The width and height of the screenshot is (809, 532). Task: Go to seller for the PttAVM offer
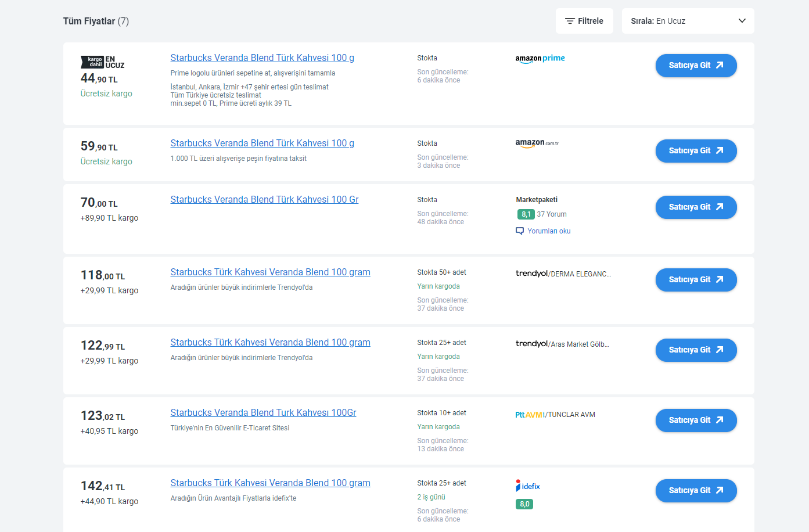(696, 420)
